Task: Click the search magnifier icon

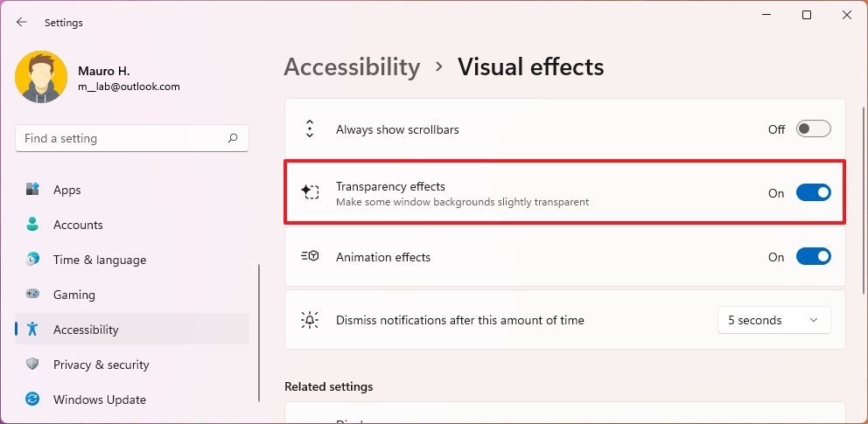Action: tap(233, 138)
